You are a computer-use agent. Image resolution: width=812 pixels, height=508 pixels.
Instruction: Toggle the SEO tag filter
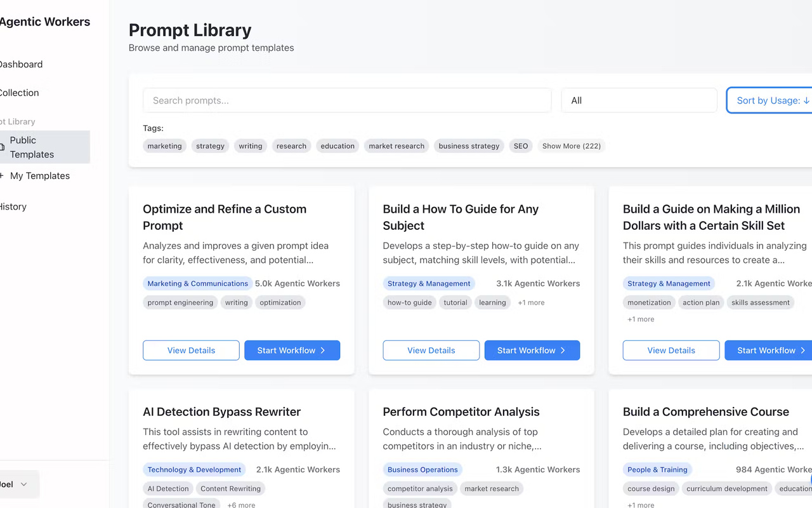tap(521, 146)
